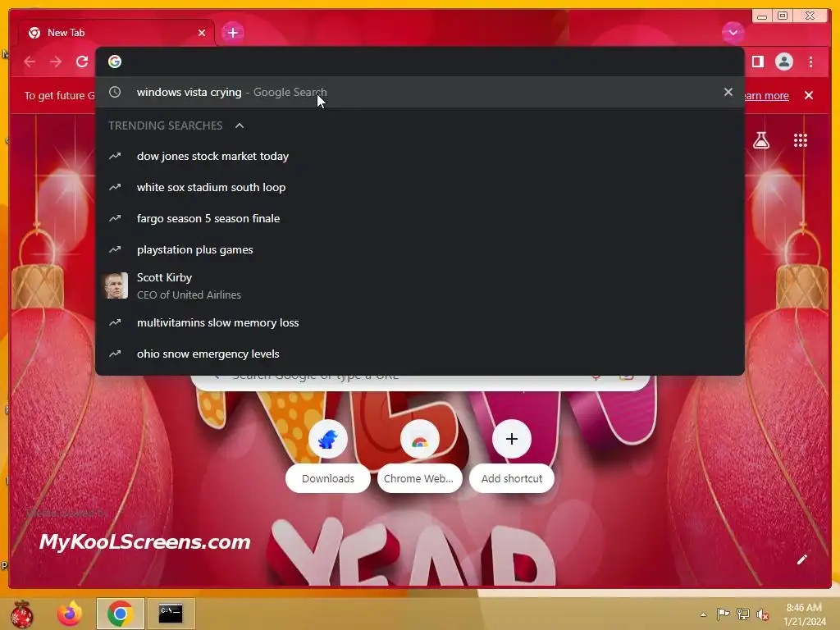Viewport: 840px width, 630px height.
Task: Customize this page pencil icon
Action: pyautogui.click(x=801, y=559)
